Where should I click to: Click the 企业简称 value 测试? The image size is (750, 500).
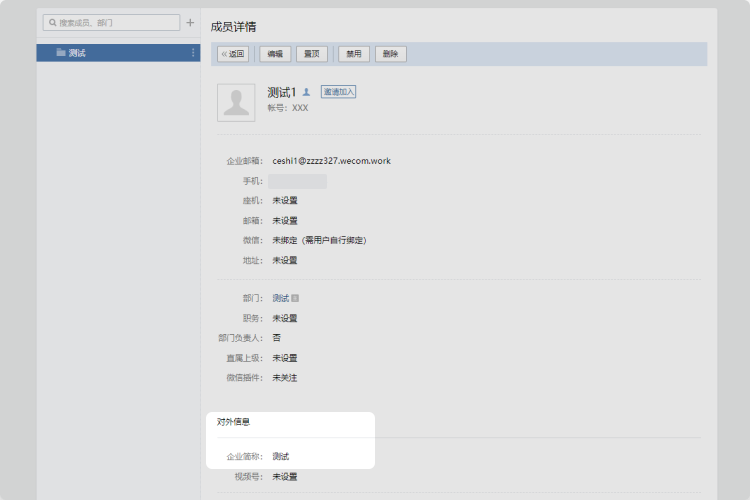(281, 456)
